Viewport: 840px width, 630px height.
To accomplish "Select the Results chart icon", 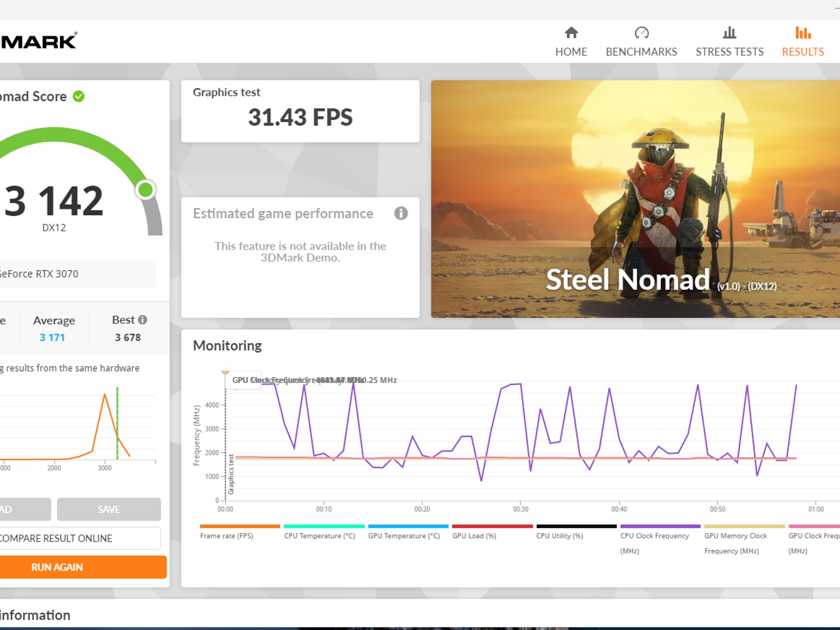I will coord(803,33).
